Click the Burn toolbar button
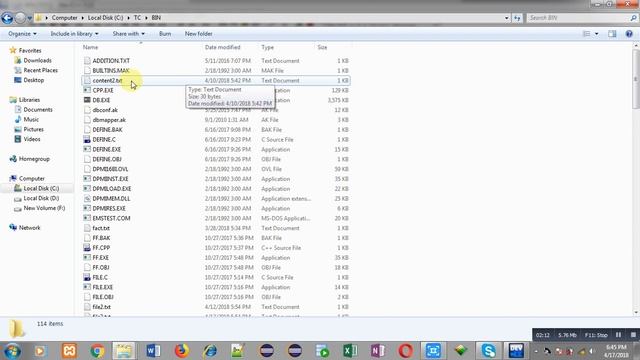The image size is (640, 360). click(165, 34)
